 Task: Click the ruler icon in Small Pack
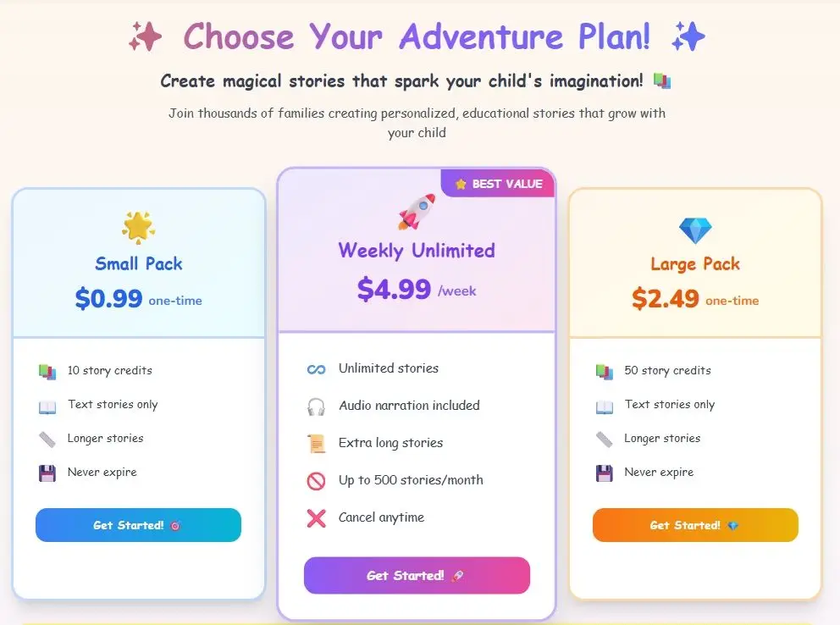point(47,440)
